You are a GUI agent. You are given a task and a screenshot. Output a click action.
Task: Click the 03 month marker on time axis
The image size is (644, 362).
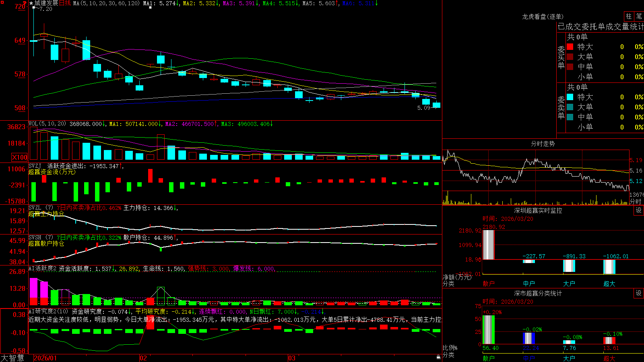click(292, 358)
